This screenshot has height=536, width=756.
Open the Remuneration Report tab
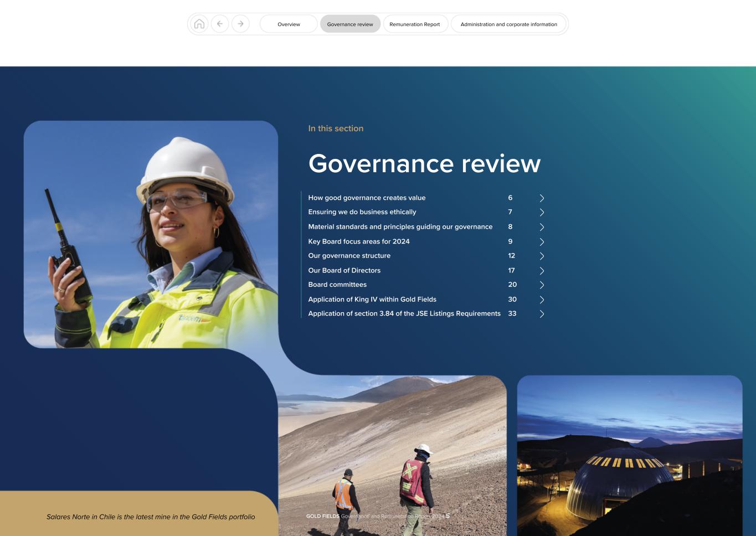click(415, 24)
